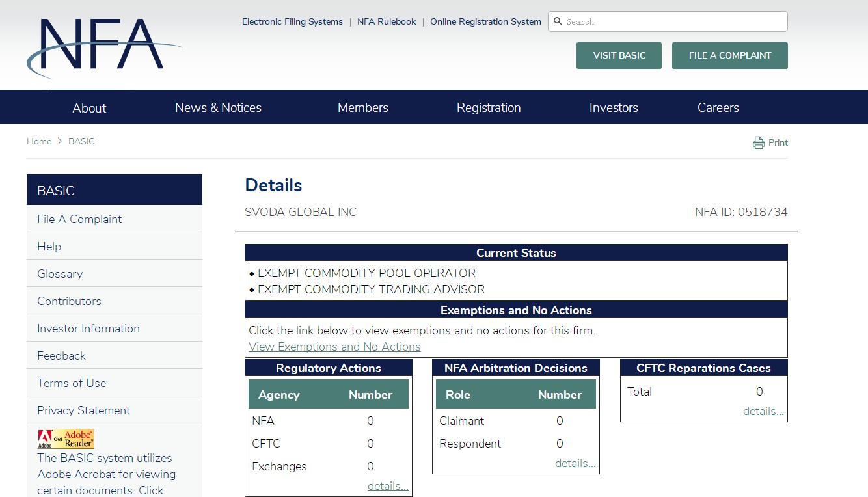The image size is (868, 497).
Task: Select Glossary in the BASIC sidebar
Action: pos(60,274)
